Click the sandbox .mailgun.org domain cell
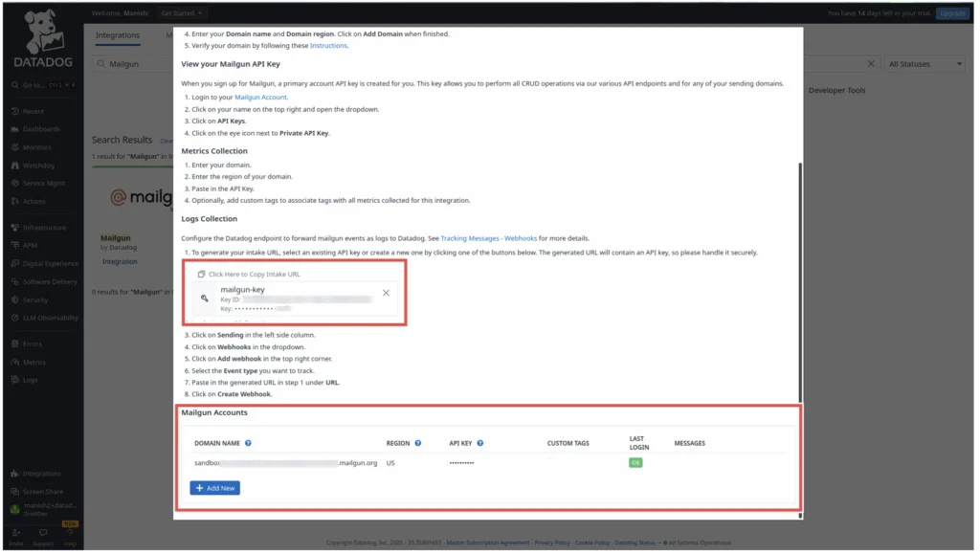 [x=285, y=463]
